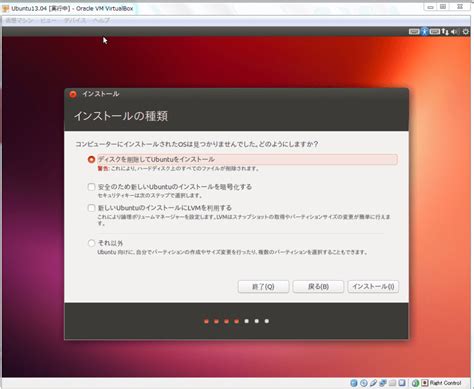This screenshot has width=474, height=389.
Task: Click VirtualBox mouse integration status icon
Action: pyautogui.click(x=415, y=383)
